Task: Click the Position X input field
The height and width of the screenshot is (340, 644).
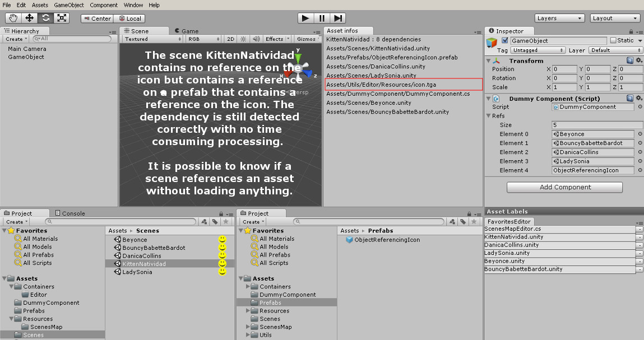Action: (x=564, y=69)
